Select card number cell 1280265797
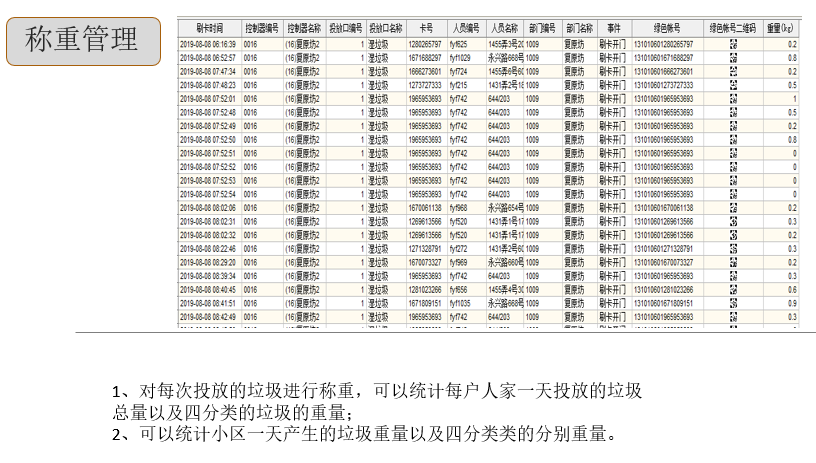The image size is (816, 463). tap(425, 44)
